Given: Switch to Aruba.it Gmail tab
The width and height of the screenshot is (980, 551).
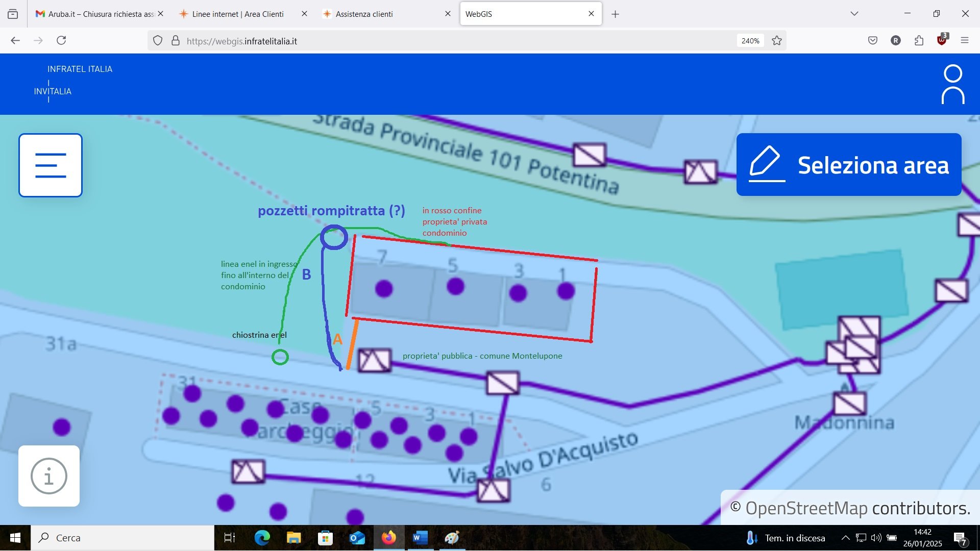Looking at the screenshot, I should [97, 14].
